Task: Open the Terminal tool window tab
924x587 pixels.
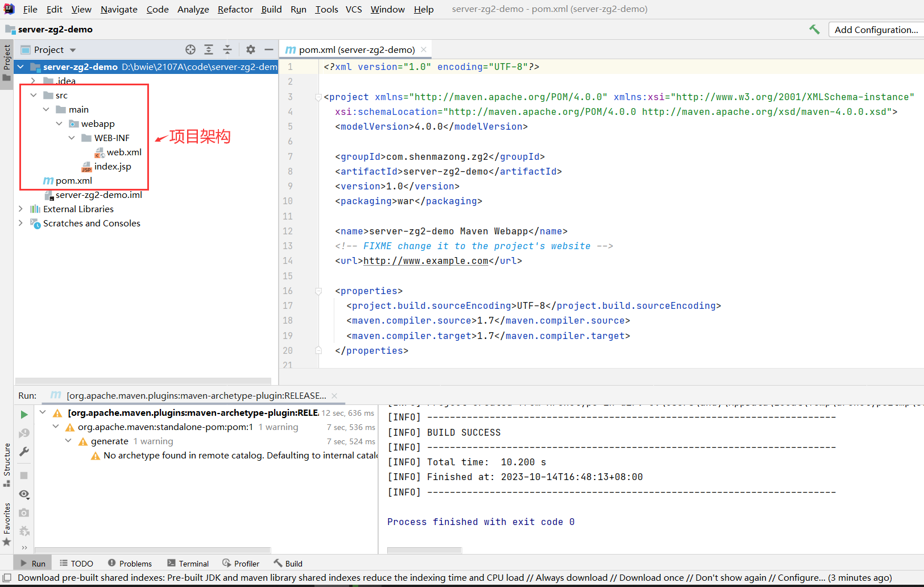Action: click(188, 563)
